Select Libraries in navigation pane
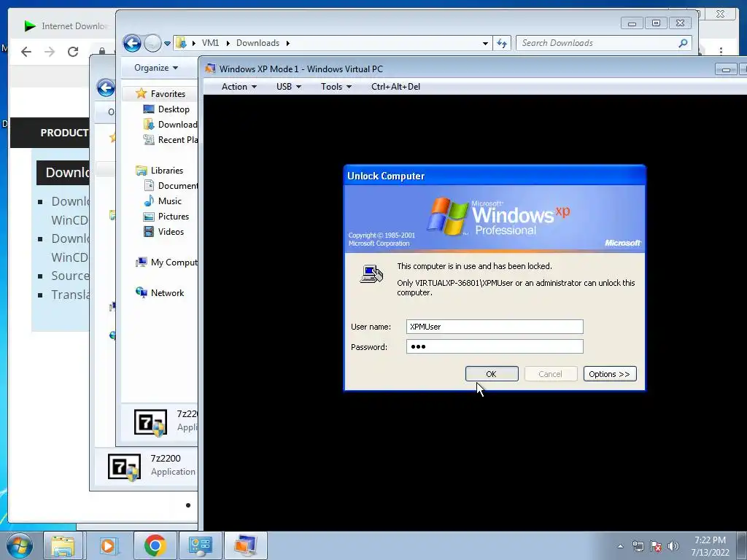Image resolution: width=747 pixels, height=560 pixels. point(167,170)
